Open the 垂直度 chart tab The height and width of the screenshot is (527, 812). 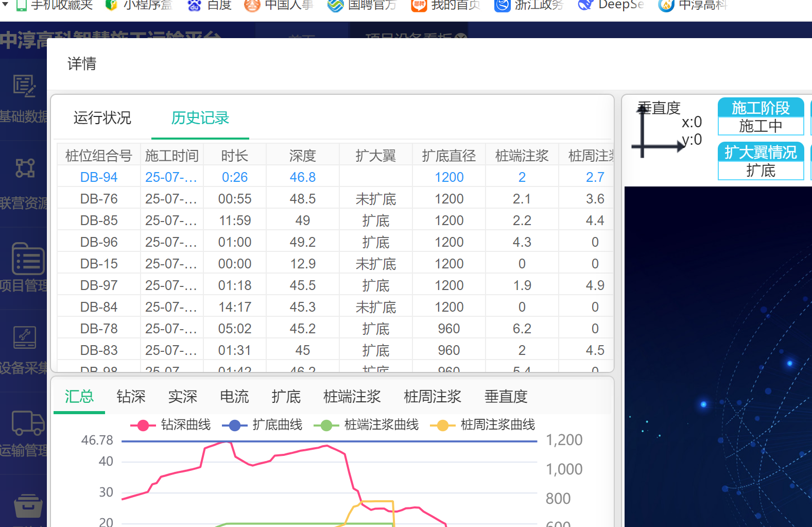point(506,397)
